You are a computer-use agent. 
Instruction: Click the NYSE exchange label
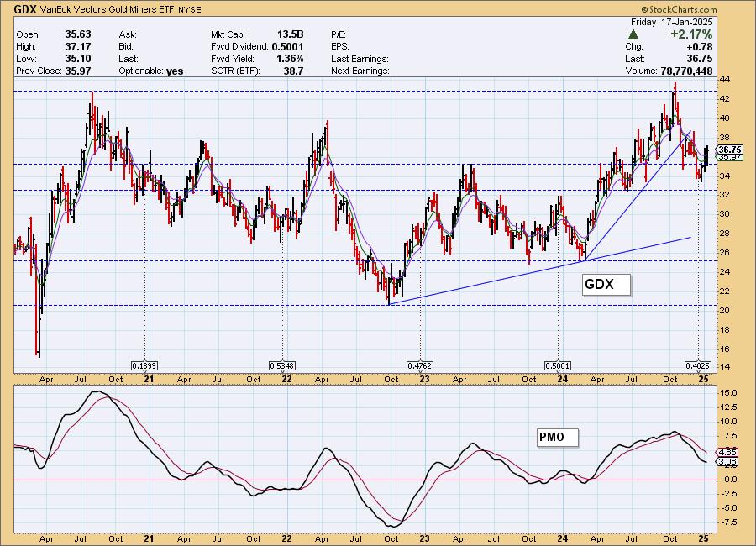(x=190, y=9)
